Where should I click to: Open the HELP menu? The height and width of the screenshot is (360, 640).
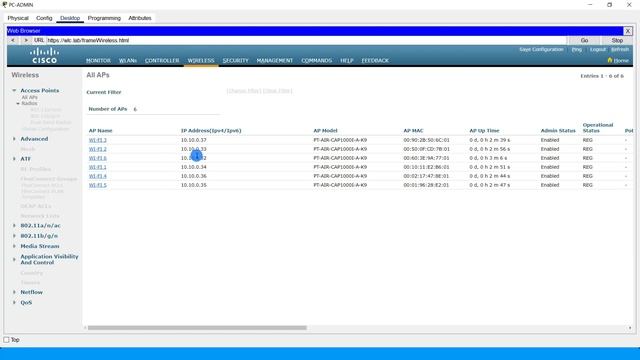click(x=347, y=60)
